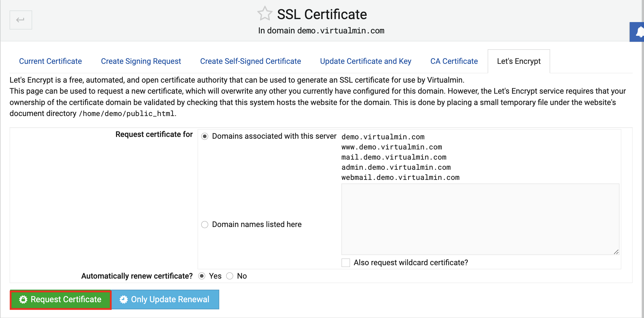The image size is (644, 318).
Task: Select the Let's Encrypt tab
Action: (x=519, y=61)
